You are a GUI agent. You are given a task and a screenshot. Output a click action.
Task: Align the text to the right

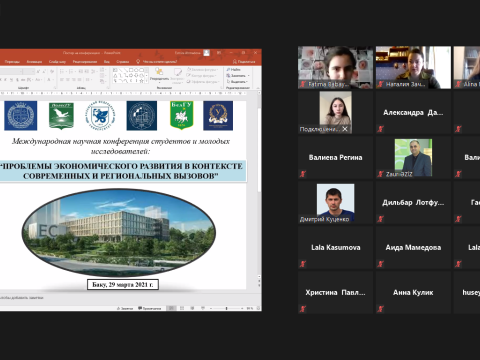pyautogui.click(x=74, y=80)
